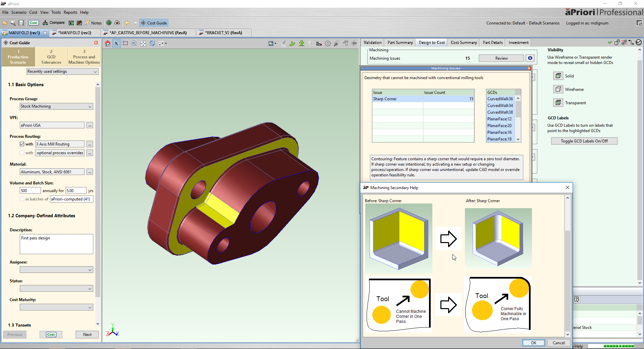The width and height of the screenshot is (644, 349).
Task: Click the blue info icon beside Review
Action: pos(530,58)
